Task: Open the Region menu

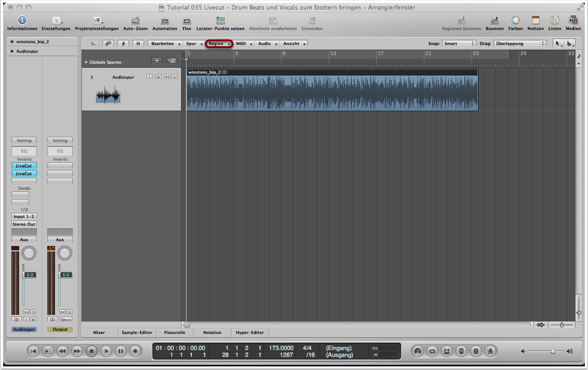Action: tap(219, 44)
